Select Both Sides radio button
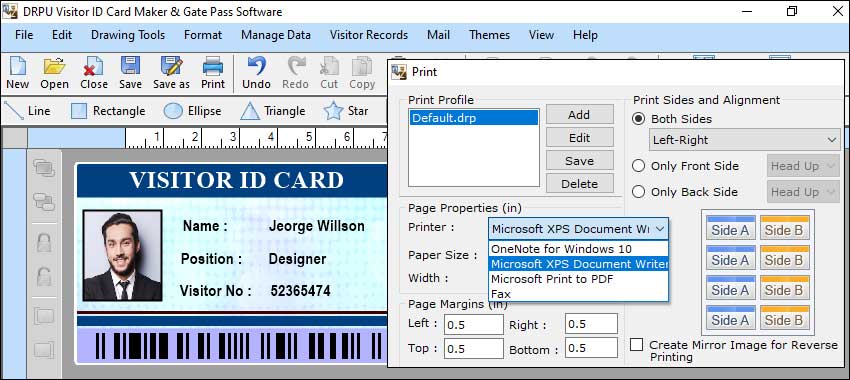850x380 pixels. click(639, 119)
